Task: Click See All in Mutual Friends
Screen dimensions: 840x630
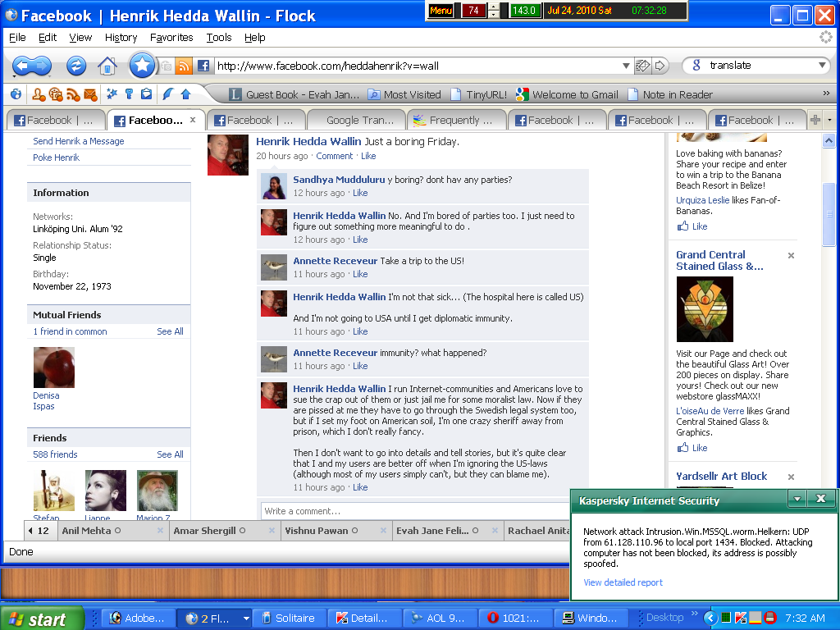Action: click(170, 331)
